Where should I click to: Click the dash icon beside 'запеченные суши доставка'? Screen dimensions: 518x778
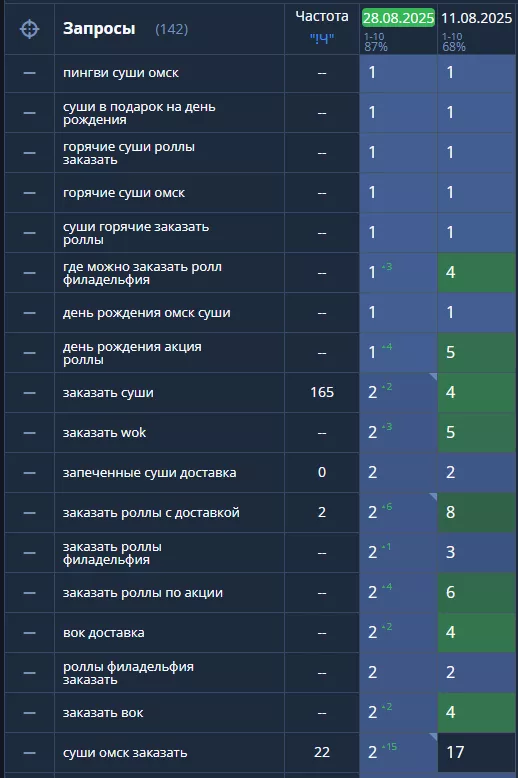point(29,472)
